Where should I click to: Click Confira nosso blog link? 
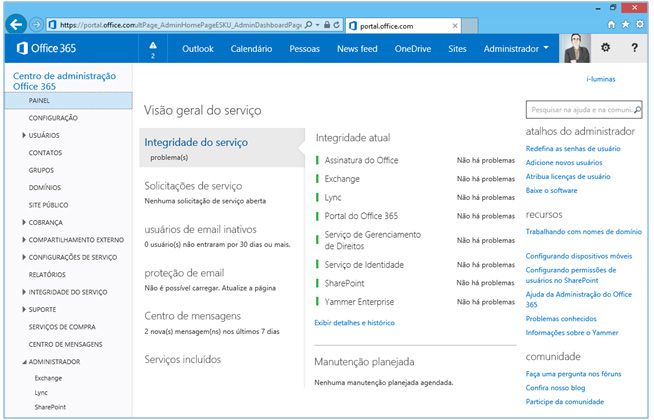click(x=555, y=388)
